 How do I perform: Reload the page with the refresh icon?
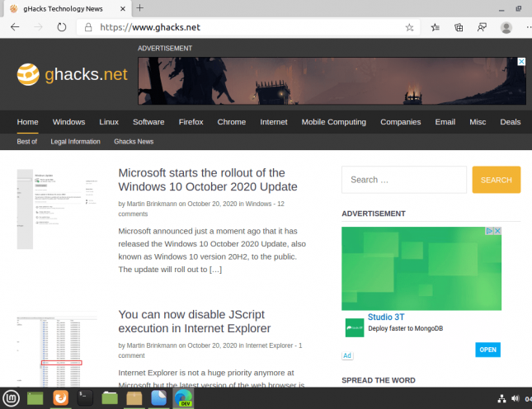(x=61, y=27)
